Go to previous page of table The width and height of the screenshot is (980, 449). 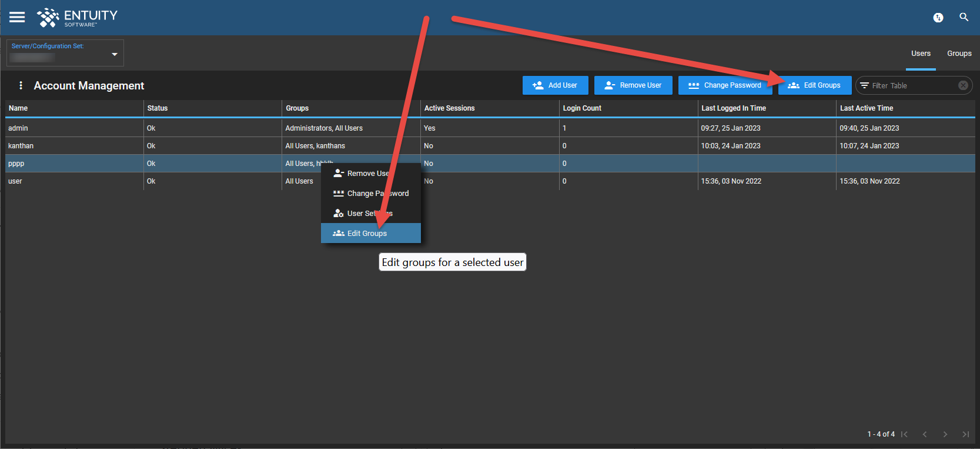click(925, 434)
